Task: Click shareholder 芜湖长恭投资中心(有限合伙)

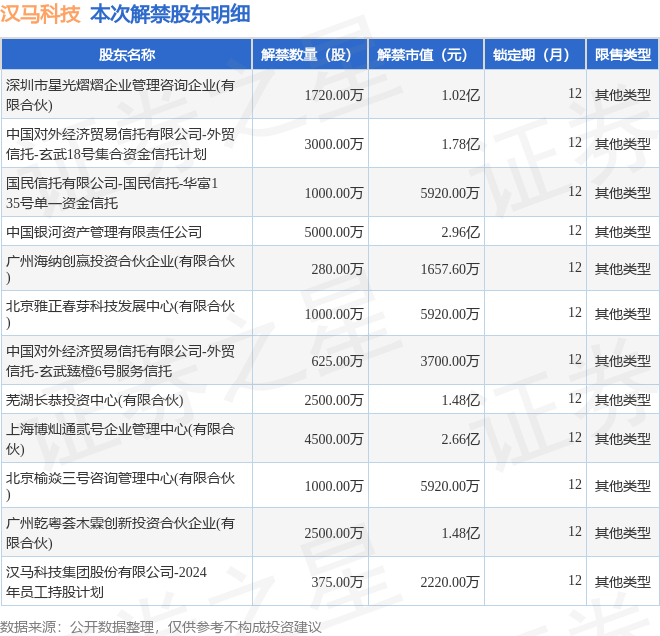Action: [95, 400]
